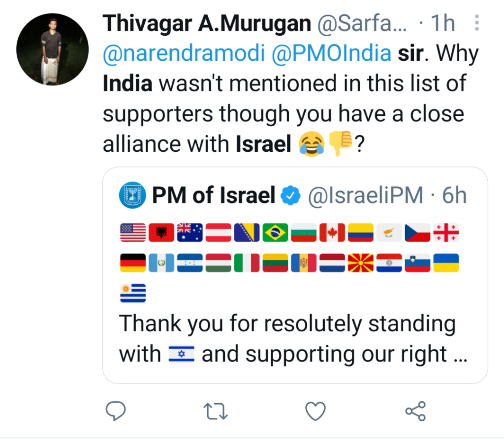The image size is (504, 439).
Task: Click the United States flag emoji
Action: click(133, 233)
